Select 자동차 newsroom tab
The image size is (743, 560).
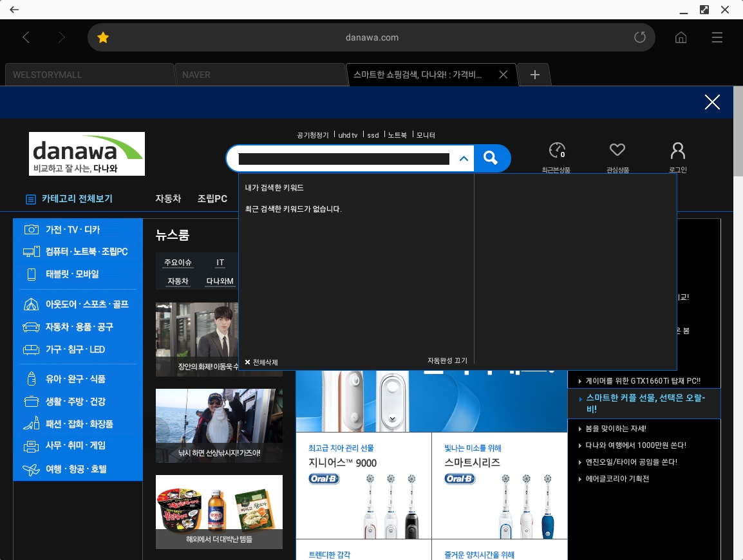click(x=178, y=281)
